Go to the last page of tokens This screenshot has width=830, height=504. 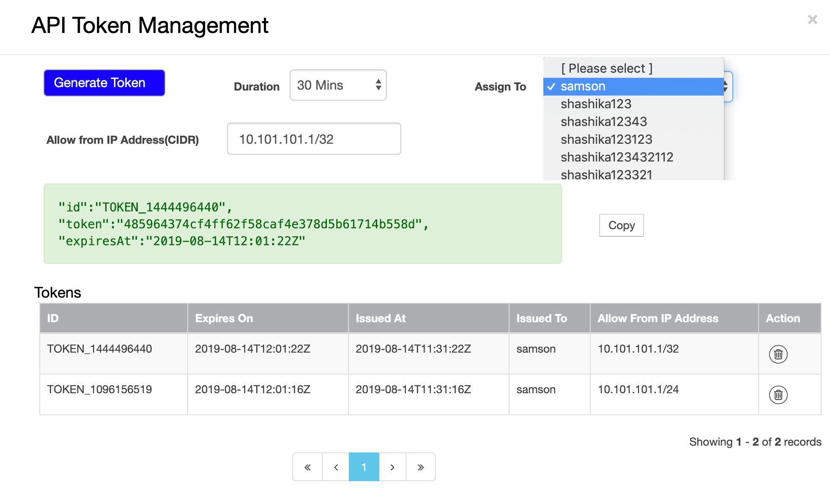point(421,467)
